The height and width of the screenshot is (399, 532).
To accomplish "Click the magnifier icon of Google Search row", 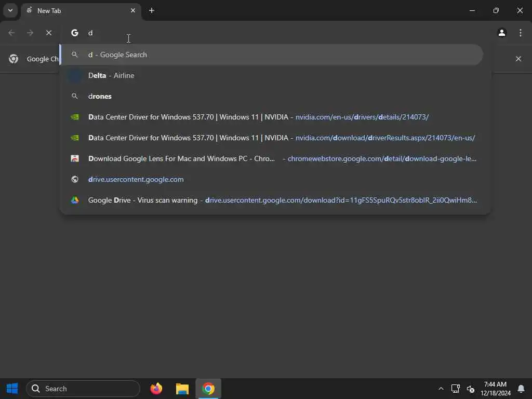I will (75, 55).
